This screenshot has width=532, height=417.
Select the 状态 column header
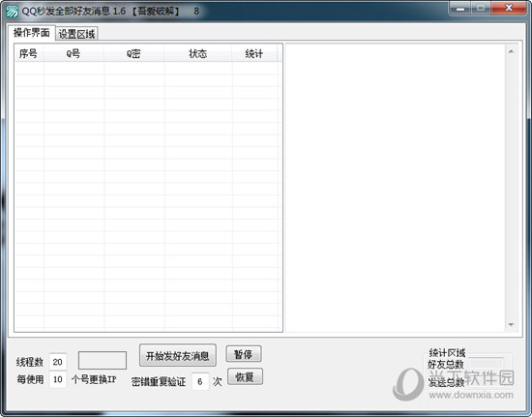pyautogui.click(x=197, y=53)
